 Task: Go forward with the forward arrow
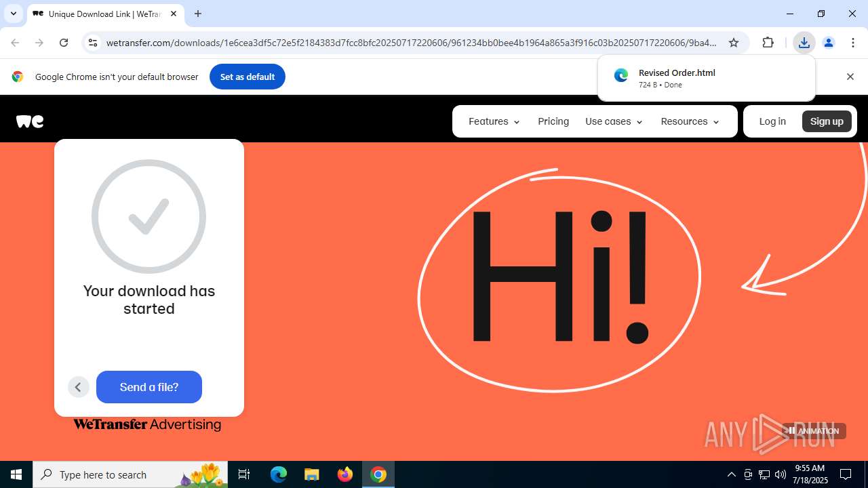[39, 43]
